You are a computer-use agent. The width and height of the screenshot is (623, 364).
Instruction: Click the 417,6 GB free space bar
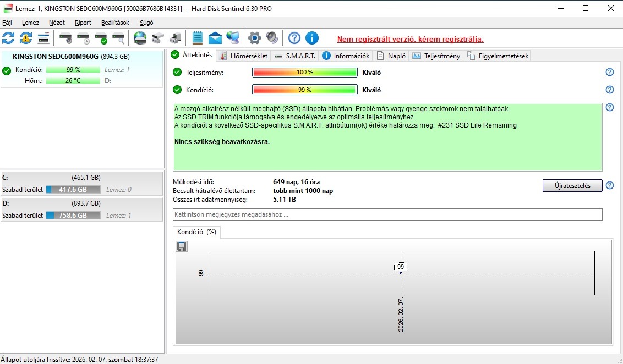click(x=73, y=190)
